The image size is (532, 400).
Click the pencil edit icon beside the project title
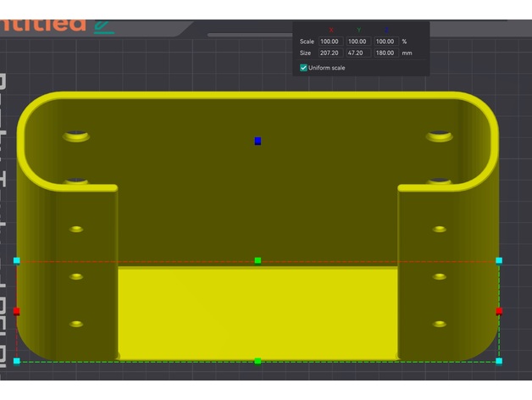point(104,27)
